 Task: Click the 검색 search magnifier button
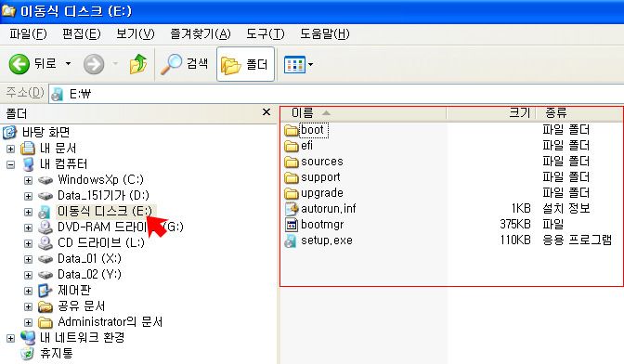[184, 64]
